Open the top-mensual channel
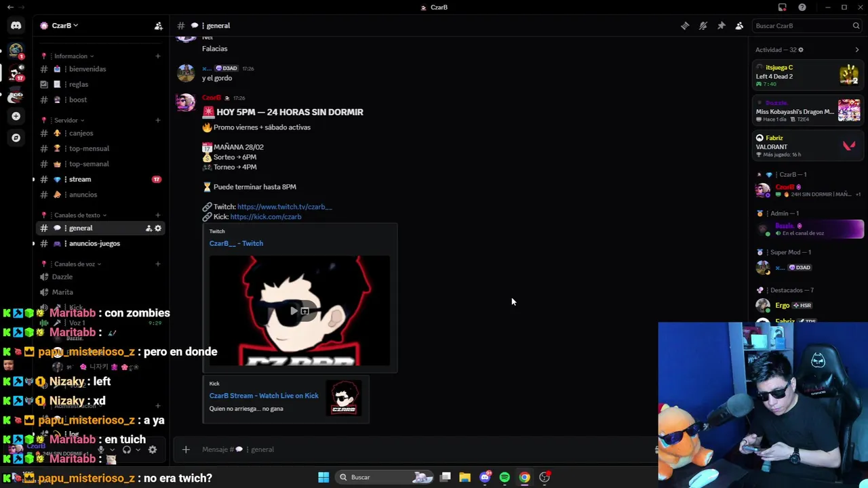The height and width of the screenshot is (488, 868). coord(100,148)
